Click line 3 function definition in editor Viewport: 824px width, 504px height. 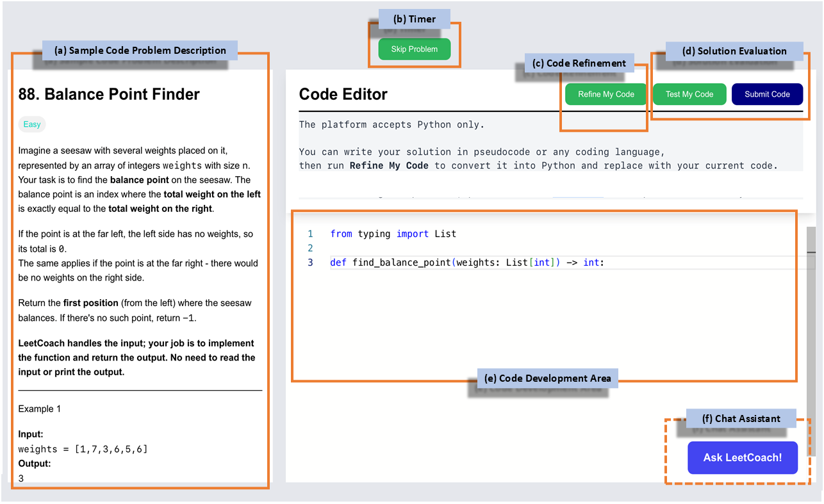(x=467, y=263)
